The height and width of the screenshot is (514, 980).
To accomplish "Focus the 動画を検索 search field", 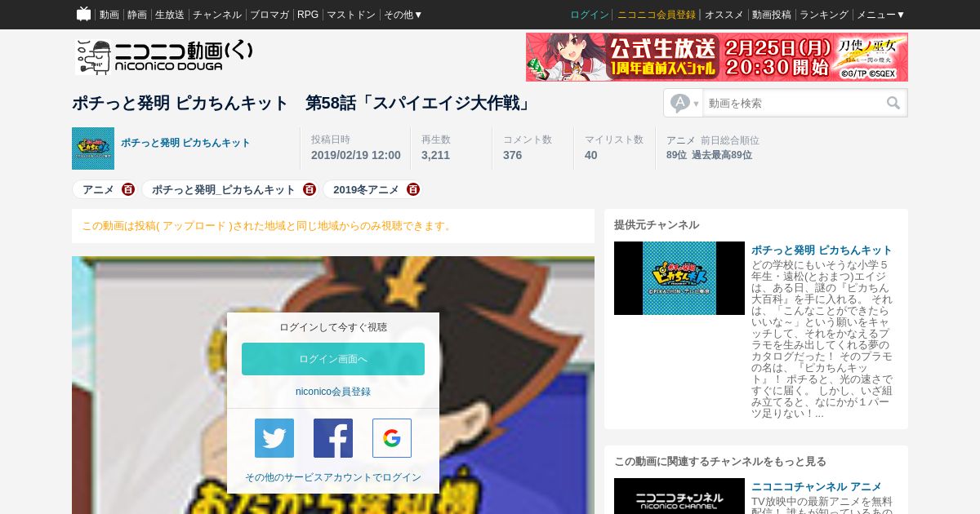I will coord(792,104).
